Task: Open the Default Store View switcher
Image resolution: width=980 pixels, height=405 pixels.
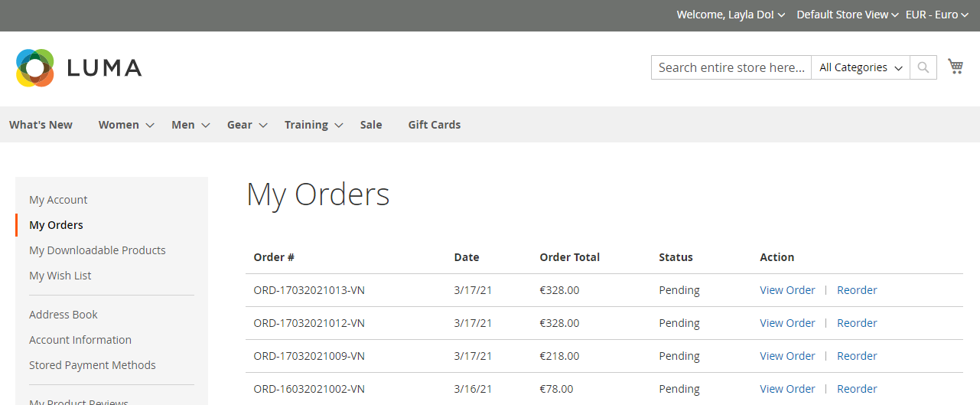Action: [847, 15]
